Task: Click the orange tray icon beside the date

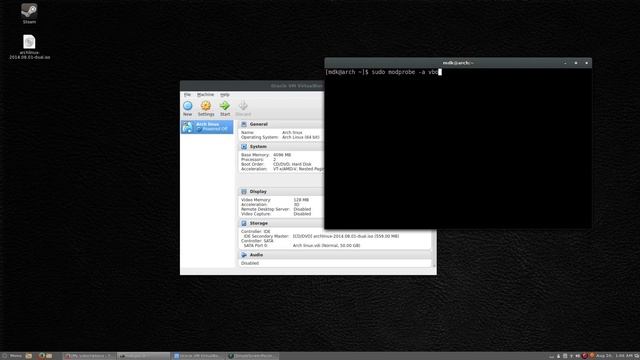Action: [x=592, y=356]
